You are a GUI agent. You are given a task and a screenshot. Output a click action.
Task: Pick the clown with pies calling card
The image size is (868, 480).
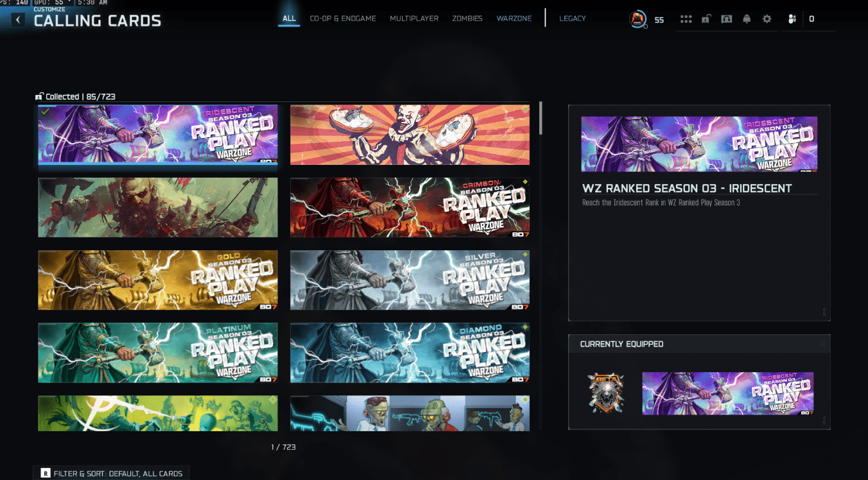(x=410, y=135)
